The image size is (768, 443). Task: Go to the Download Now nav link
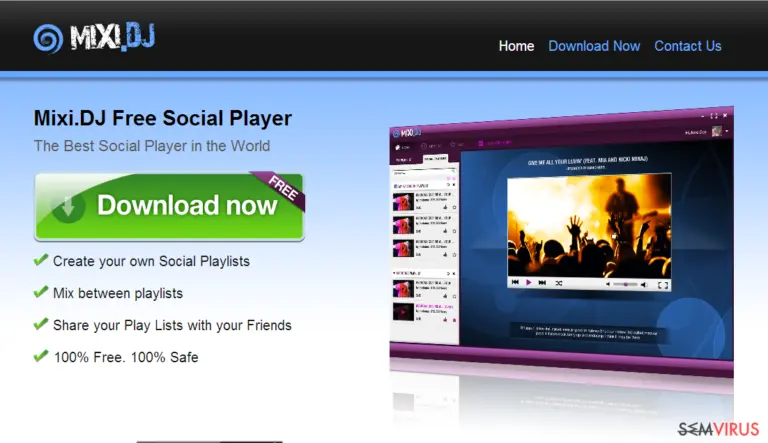point(594,46)
